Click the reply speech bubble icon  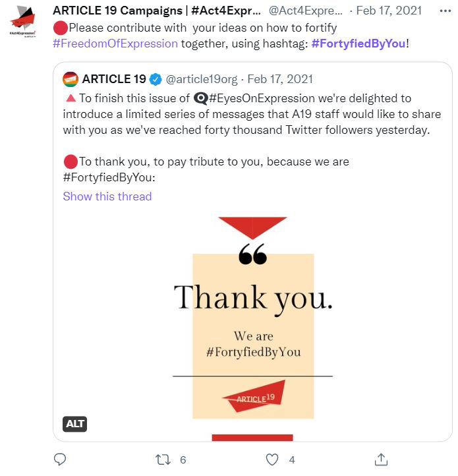[60, 459]
